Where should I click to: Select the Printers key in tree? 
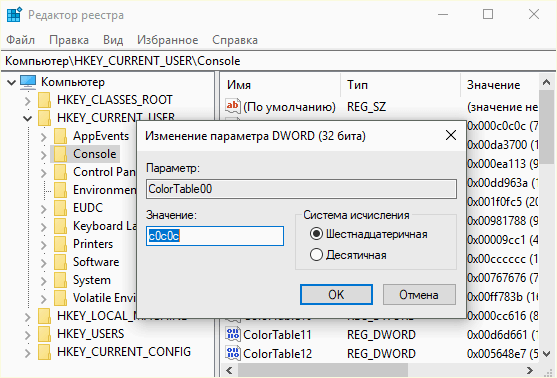pyautogui.click(x=93, y=244)
